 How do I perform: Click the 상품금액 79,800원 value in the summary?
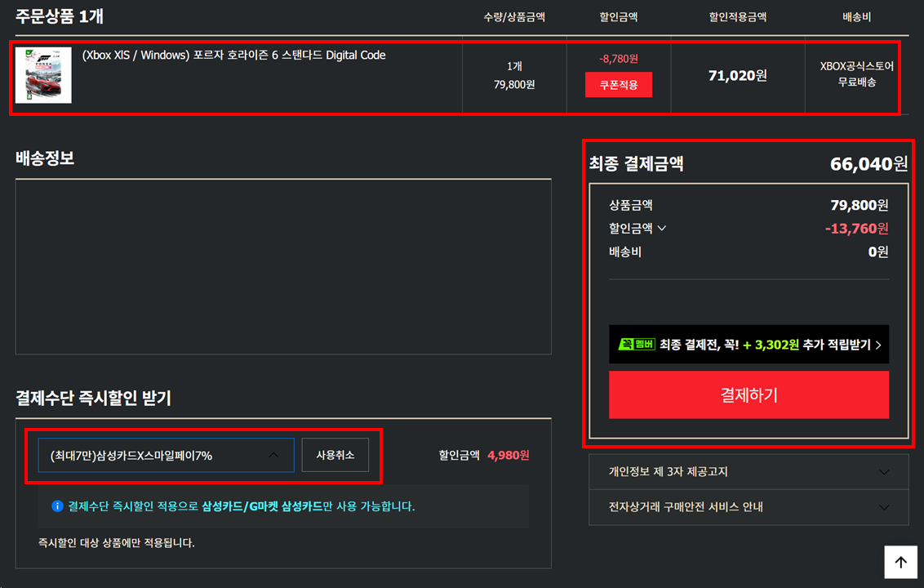click(860, 205)
